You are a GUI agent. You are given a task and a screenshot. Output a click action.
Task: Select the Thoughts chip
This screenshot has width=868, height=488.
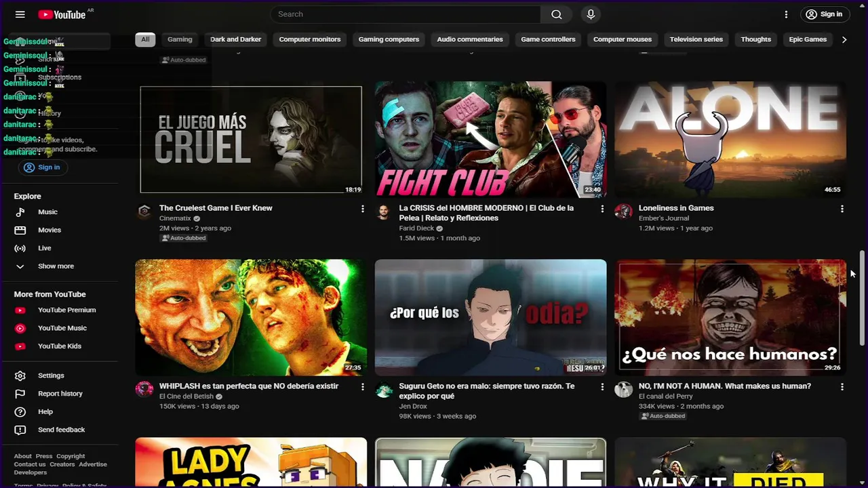click(756, 39)
